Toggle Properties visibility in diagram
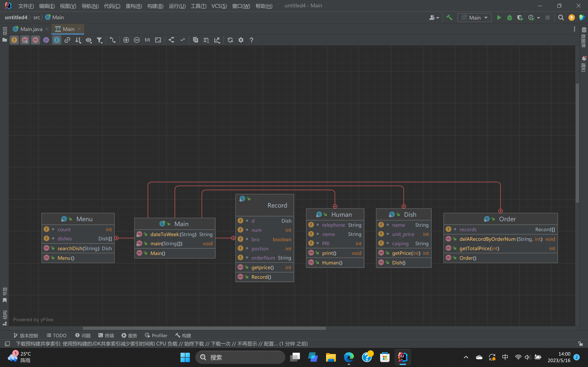 click(x=46, y=40)
